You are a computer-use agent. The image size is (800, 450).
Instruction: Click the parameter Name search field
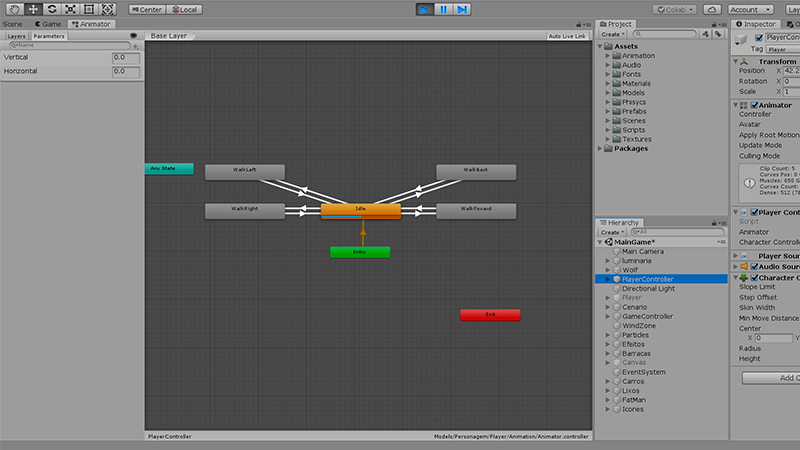(69, 45)
